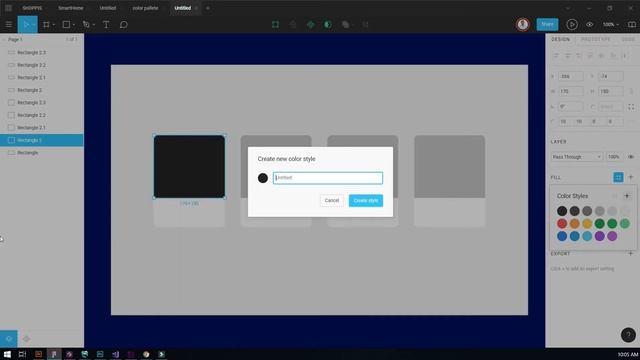Click the Create style button
The height and width of the screenshot is (360, 640).
click(x=366, y=200)
